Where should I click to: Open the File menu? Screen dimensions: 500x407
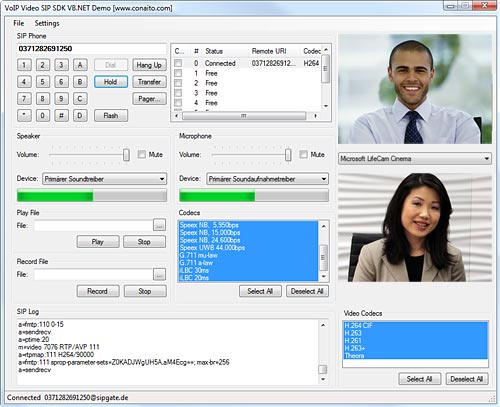point(19,23)
